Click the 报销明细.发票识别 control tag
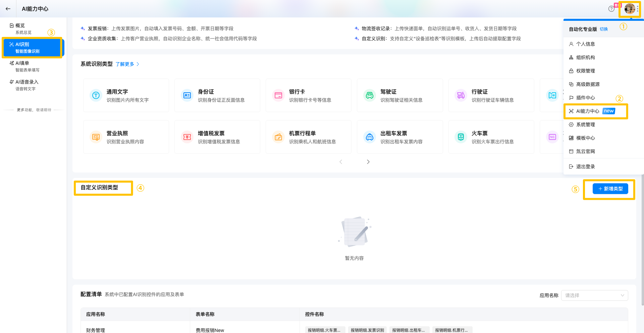The height and width of the screenshot is (333, 644). pos(367,330)
